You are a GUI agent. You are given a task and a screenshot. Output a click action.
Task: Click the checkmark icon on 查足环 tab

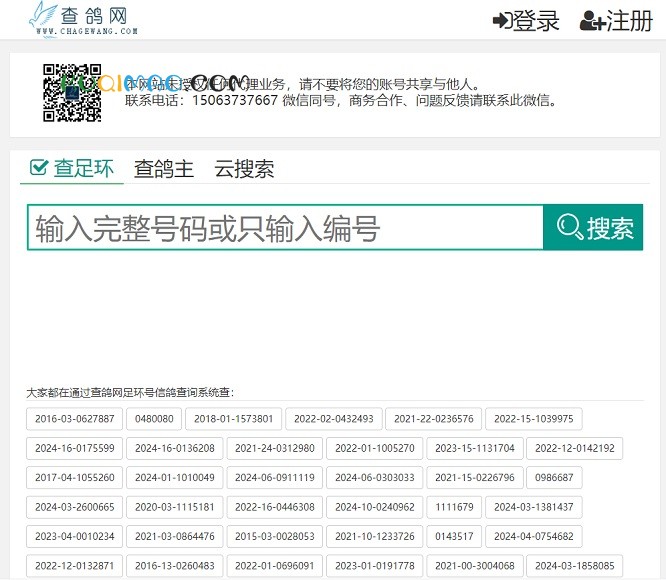pos(39,168)
